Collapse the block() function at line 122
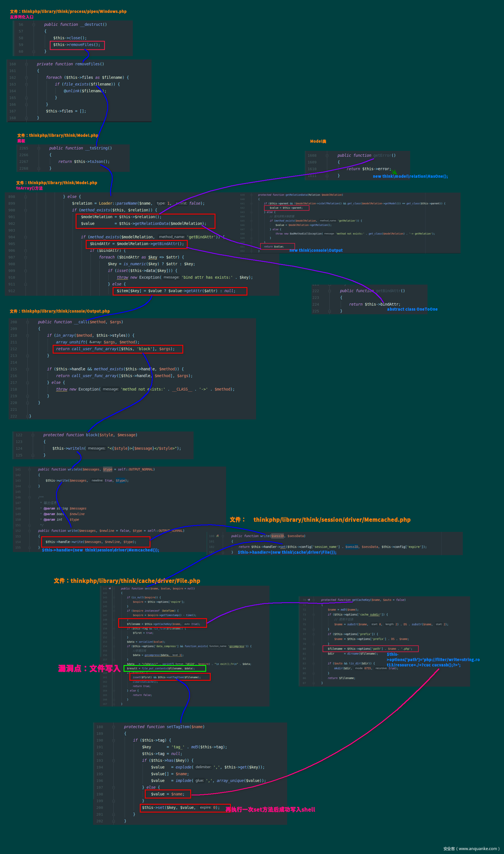Viewport: 504px width, 854px height. (33, 435)
